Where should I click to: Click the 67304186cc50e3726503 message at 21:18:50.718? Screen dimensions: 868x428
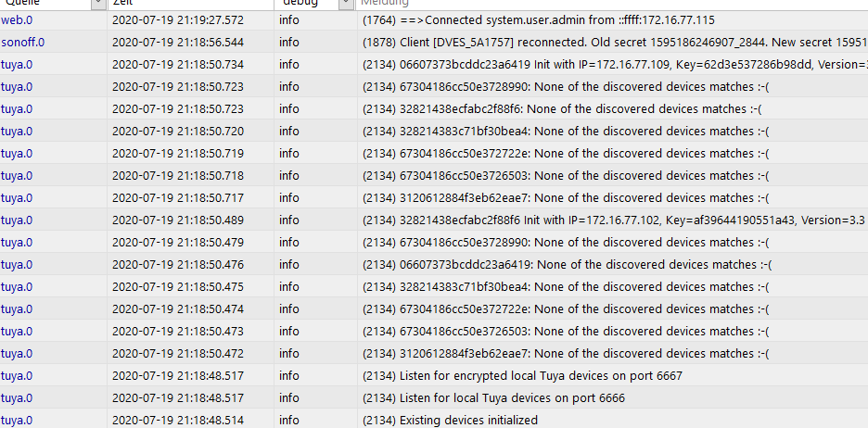coord(566,176)
